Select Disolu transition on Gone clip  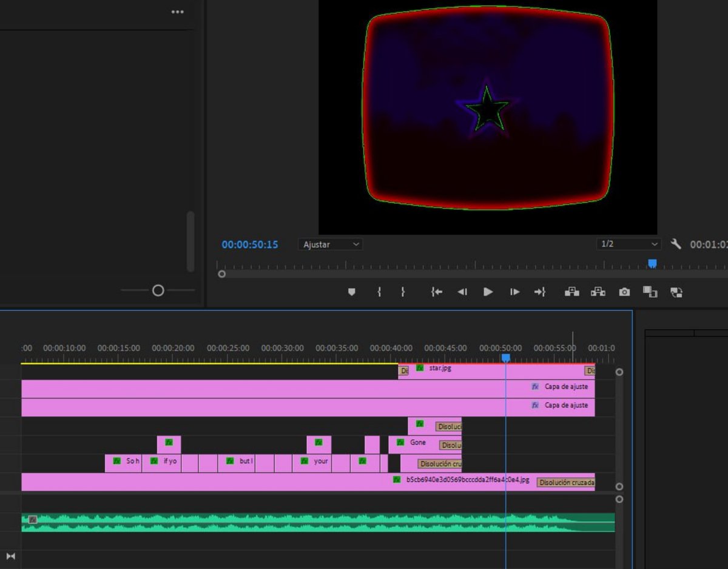(x=451, y=445)
